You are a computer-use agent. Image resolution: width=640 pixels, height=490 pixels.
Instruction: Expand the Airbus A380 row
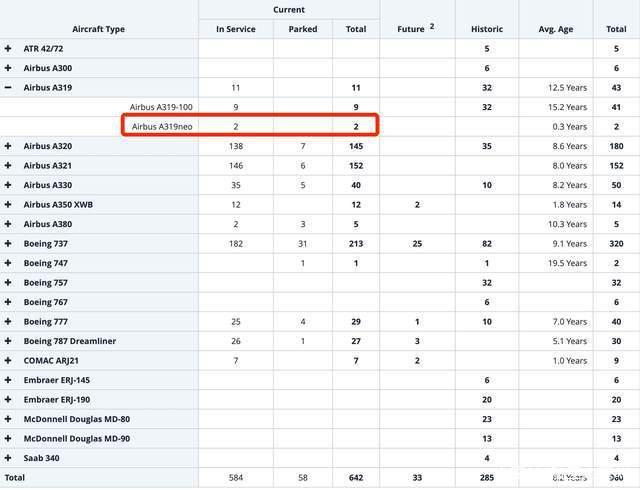point(8,224)
